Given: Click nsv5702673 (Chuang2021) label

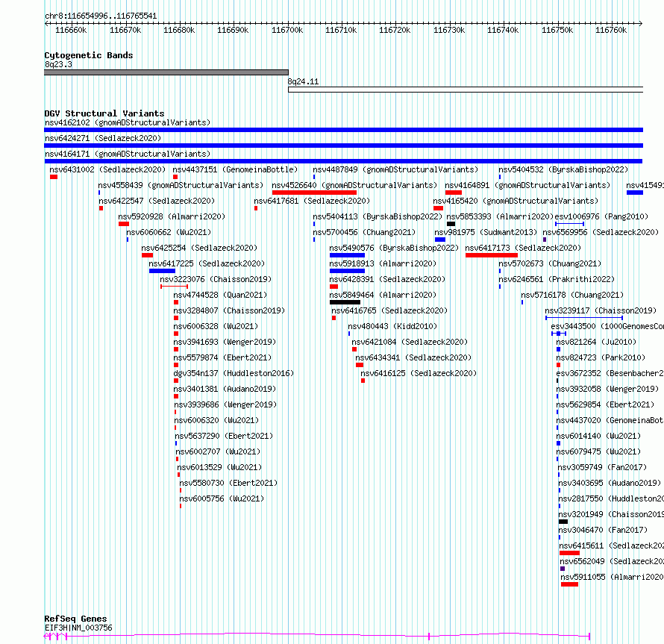Looking at the screenshot, I should point(550,263).
